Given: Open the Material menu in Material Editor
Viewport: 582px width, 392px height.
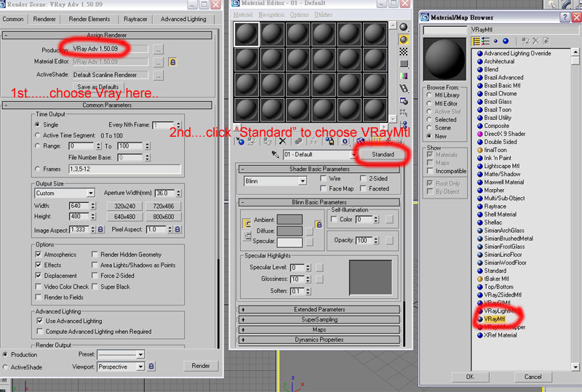Looking at the screenshot, I should tap(243, 15).
